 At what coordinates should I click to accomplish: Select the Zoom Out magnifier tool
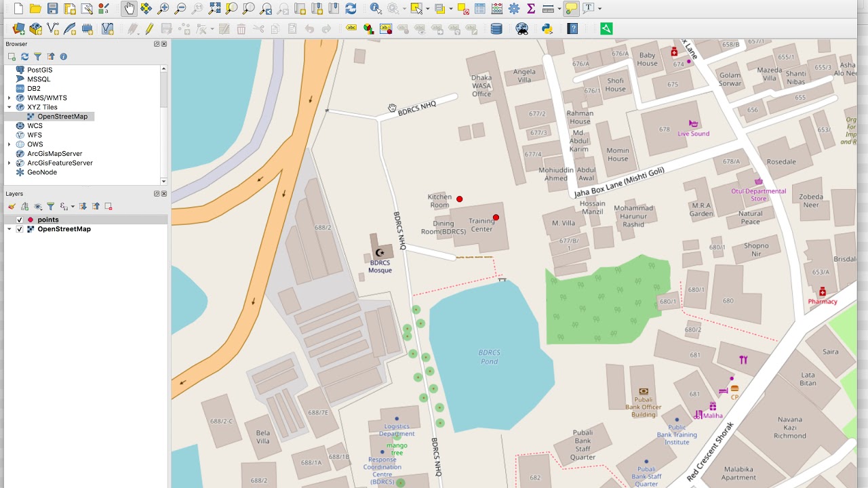[x=180, y=9]
